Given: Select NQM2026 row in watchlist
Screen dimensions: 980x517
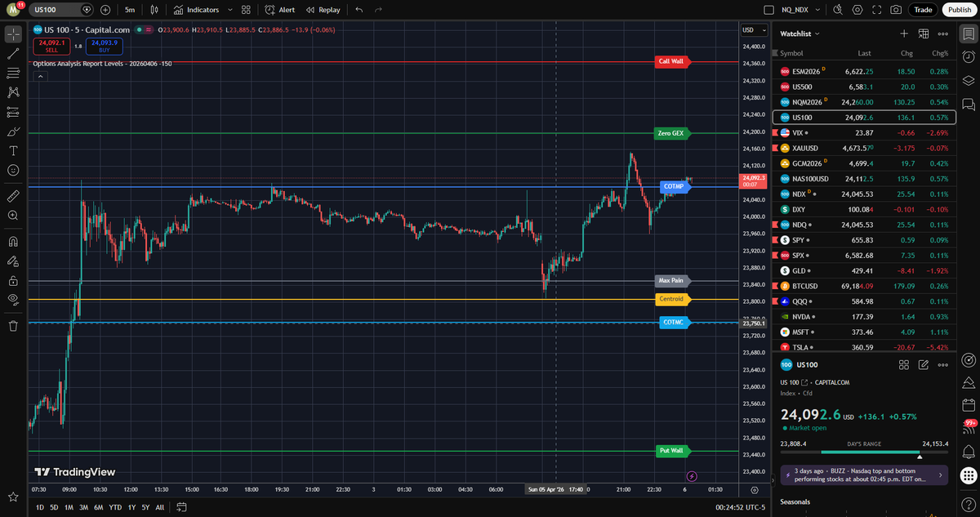Looking at the screenshot, I should pyautogui.click(x=863, y=102).
